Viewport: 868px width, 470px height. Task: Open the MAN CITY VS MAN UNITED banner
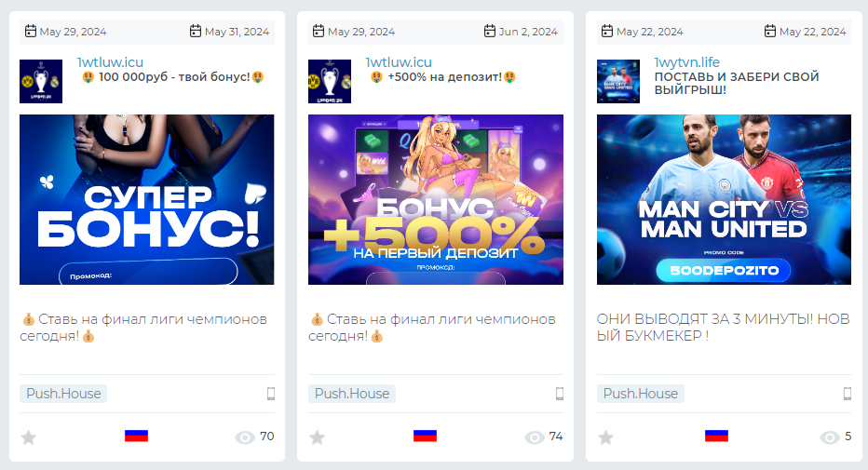point(724,199)
